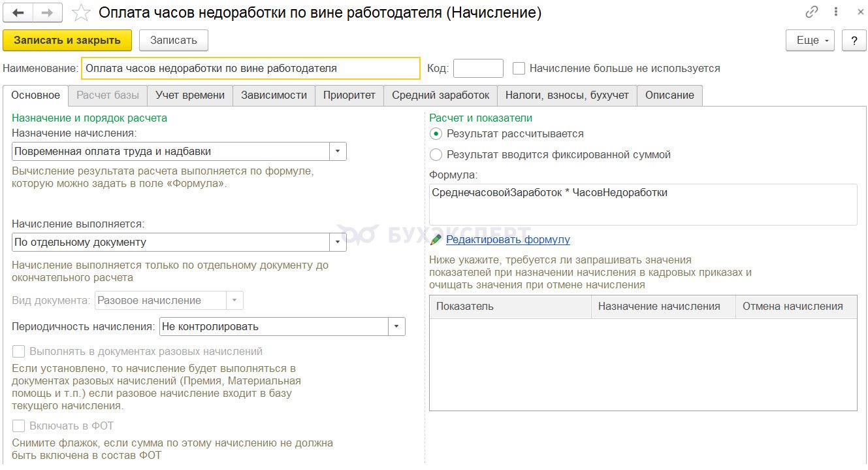This screenshot has height=470, width=868.
Task: Open 'Начисление выполняется' dropdown arrow
Action: (338, 243)
